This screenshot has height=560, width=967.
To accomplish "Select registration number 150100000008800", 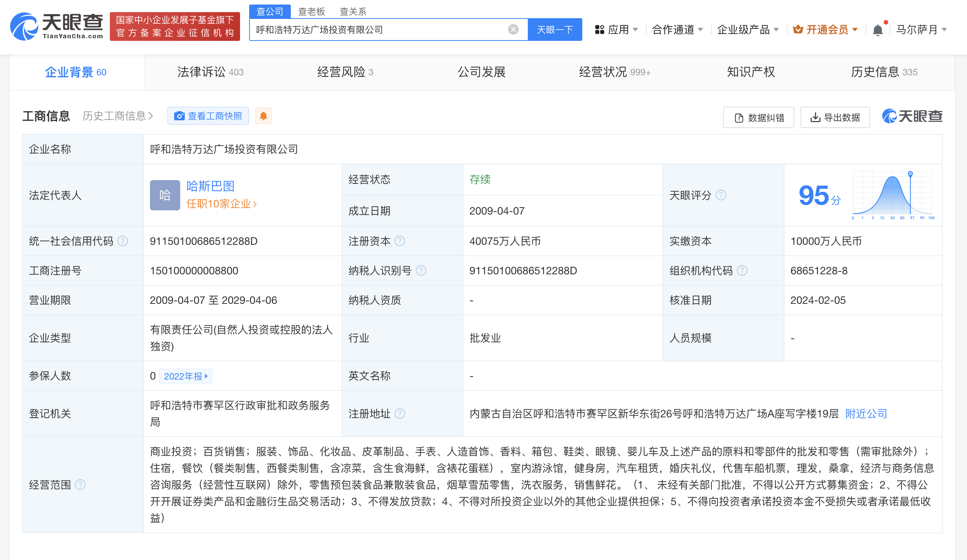I will tap(194, 271).
